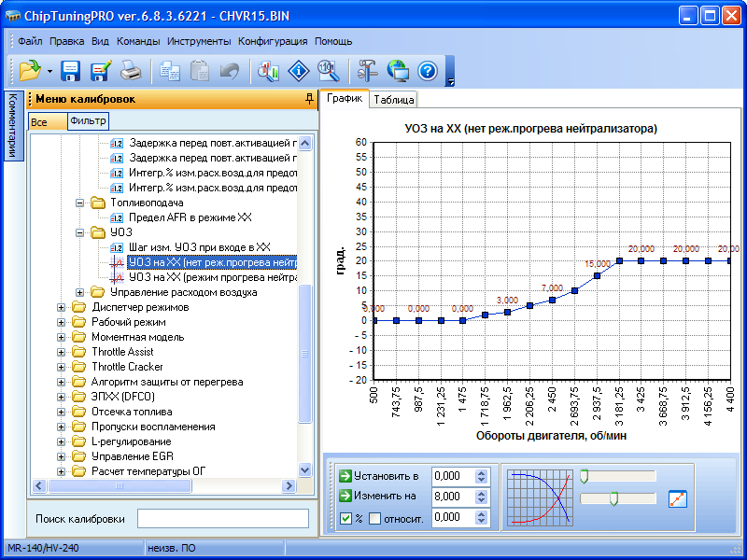This screenshot has height=560, width=747.
Task: Click the blue question mark help icon
Action: (x=427, y=70)
